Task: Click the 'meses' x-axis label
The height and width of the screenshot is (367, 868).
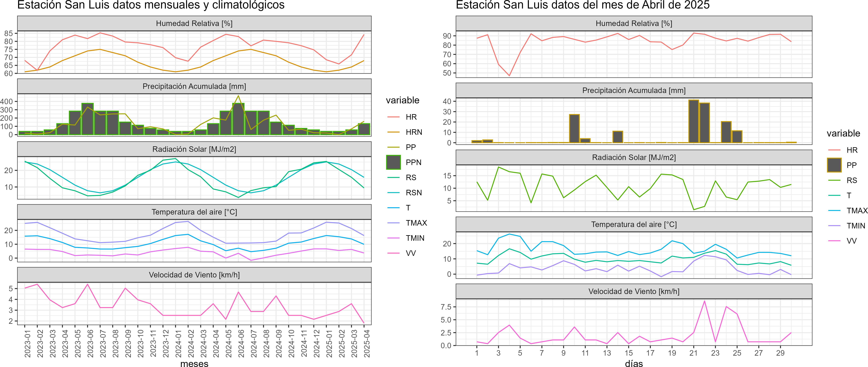Action: click(194, 364)
